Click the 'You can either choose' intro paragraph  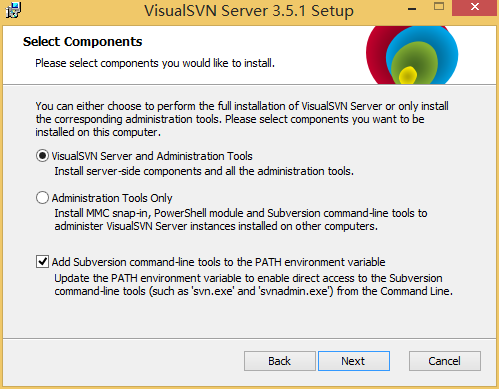242,119
